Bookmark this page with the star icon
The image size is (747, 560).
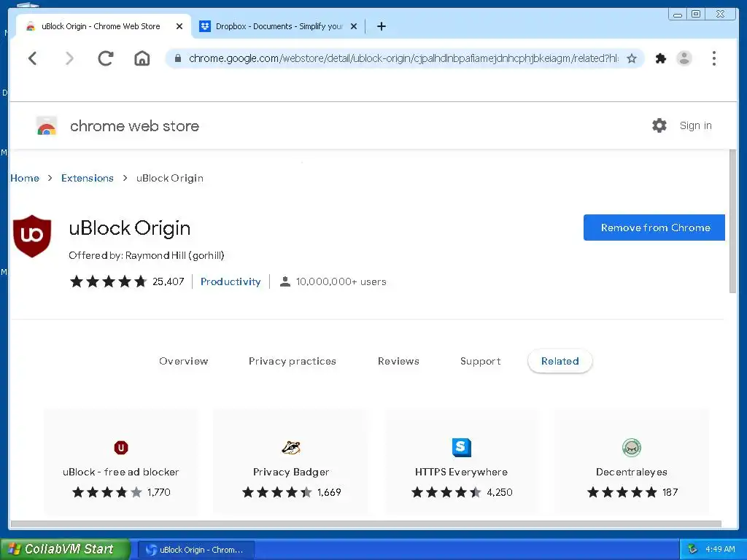click(632, 58)
